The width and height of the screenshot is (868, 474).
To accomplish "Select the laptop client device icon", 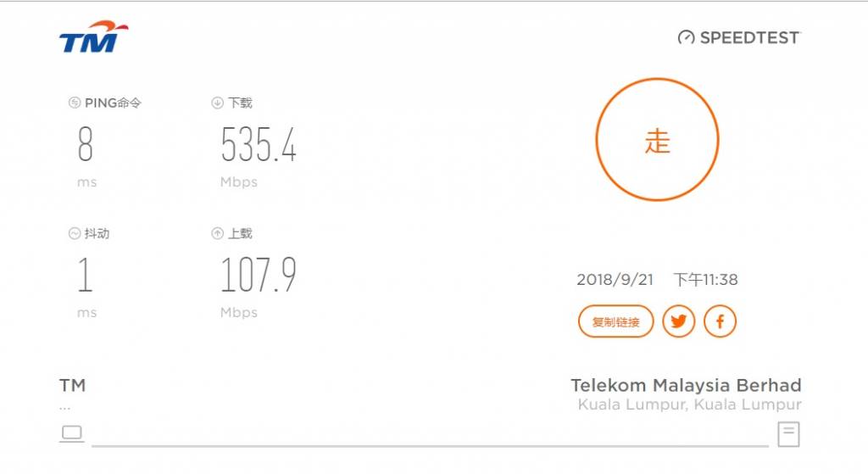I will pos(72,433).
